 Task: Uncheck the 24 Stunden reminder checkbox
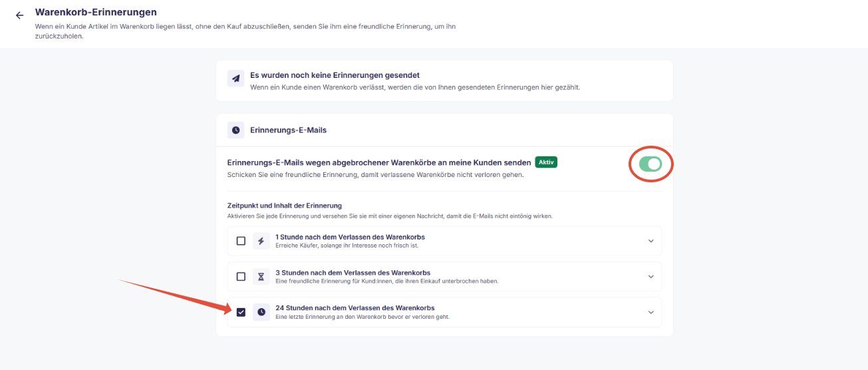pos(241,312)
